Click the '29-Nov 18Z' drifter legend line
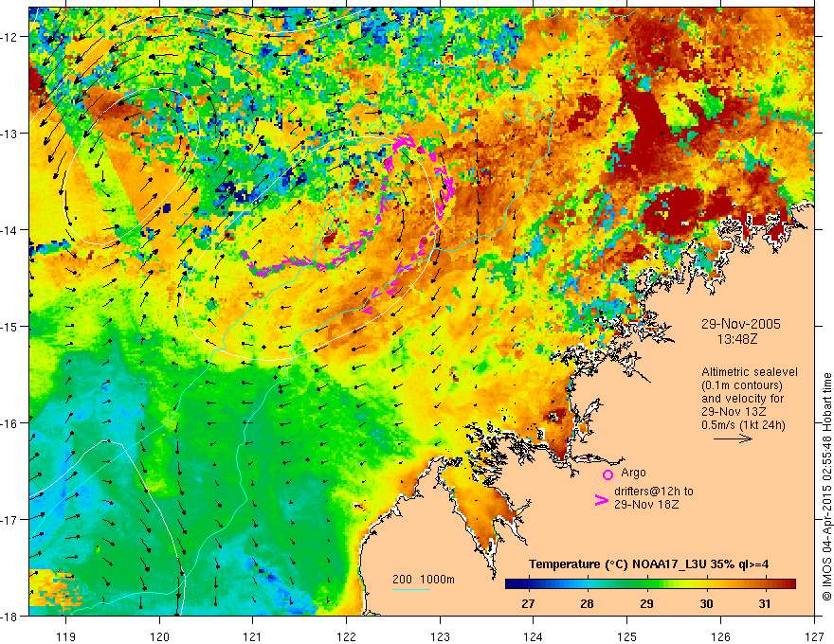Viewport: 834px width, 644px height. (x=646, y=505)
